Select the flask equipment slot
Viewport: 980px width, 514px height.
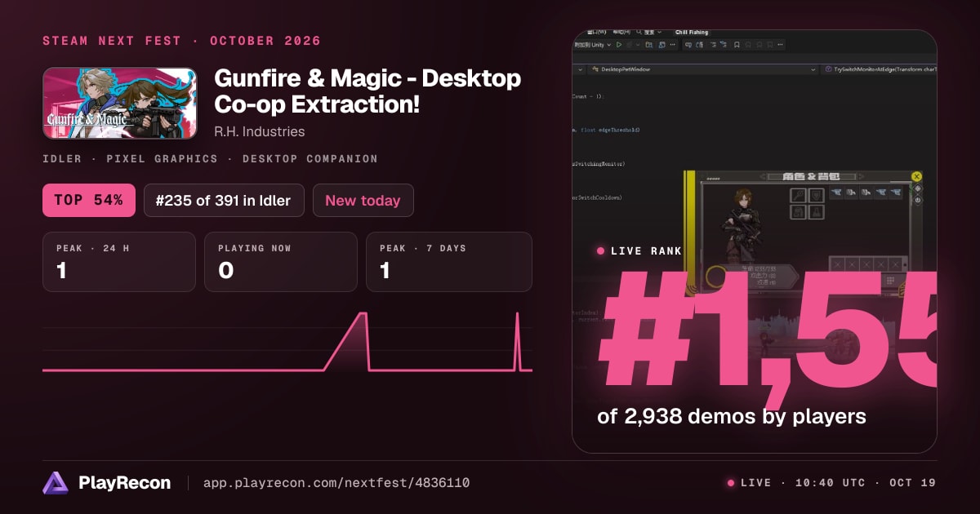click(817, 212)
